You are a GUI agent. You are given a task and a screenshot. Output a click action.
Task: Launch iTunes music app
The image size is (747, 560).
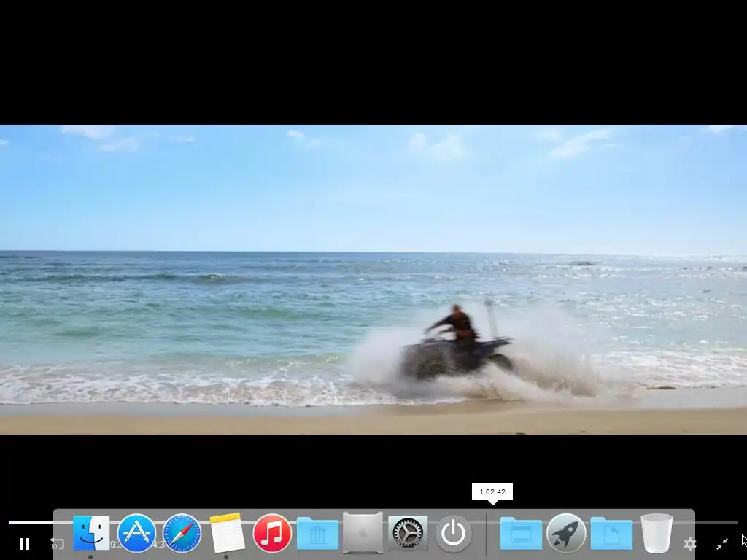click(272, 533)
